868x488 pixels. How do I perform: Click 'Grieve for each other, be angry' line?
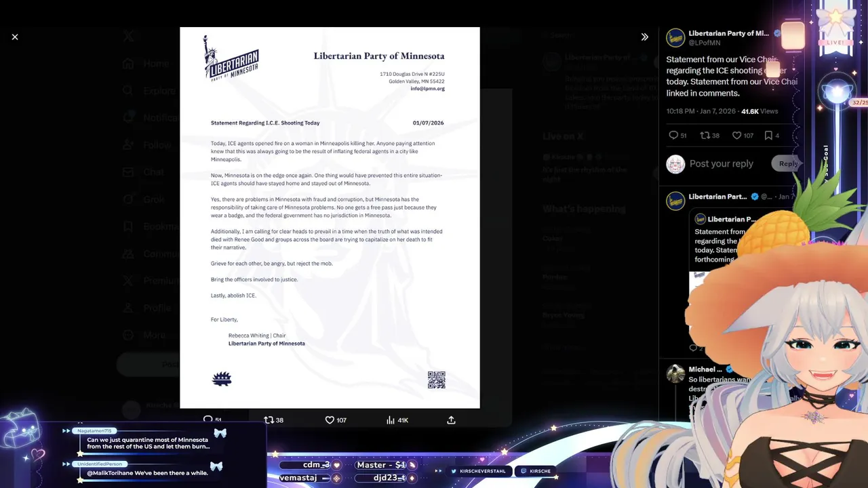pyautogui.click(x=271, y=263)
